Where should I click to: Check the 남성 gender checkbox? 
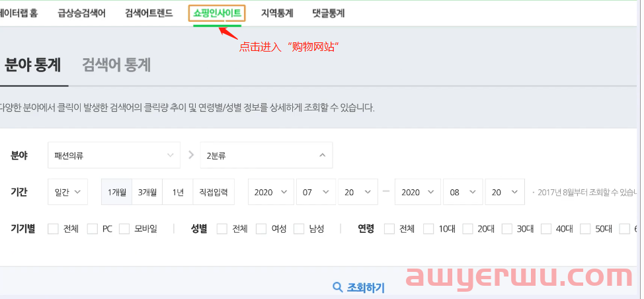(299, 229)
